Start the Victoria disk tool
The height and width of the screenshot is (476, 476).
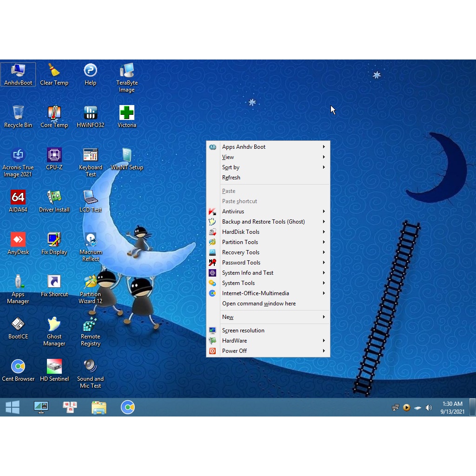(x=127, y=117)
